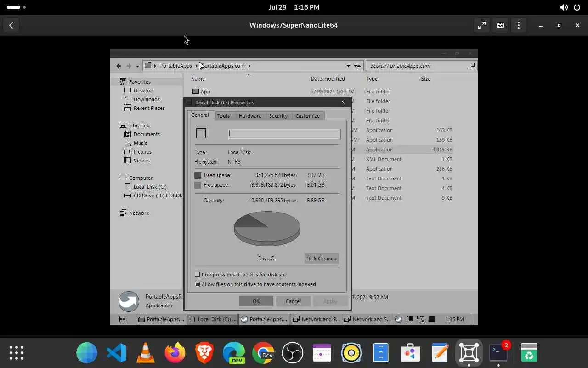The image size is (588, 368).
Task: Open CD Drive (D:) in the sidebar
Action: [x=153, y=195]
